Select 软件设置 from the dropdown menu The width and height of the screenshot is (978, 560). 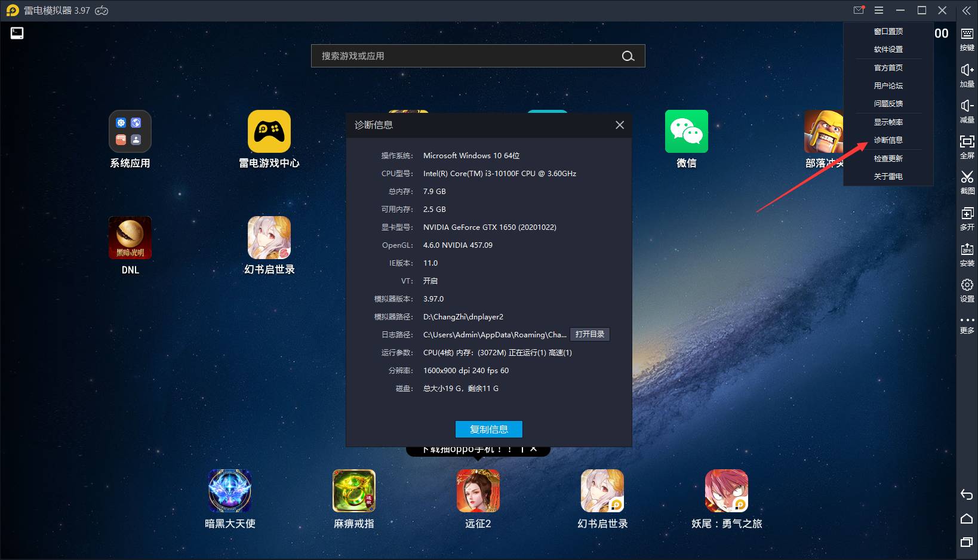888,50
